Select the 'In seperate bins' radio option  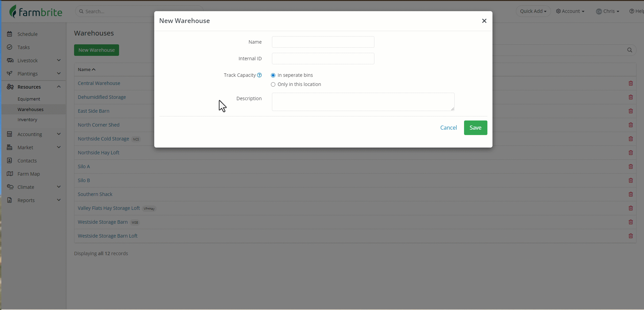click(x=273, y=75)
